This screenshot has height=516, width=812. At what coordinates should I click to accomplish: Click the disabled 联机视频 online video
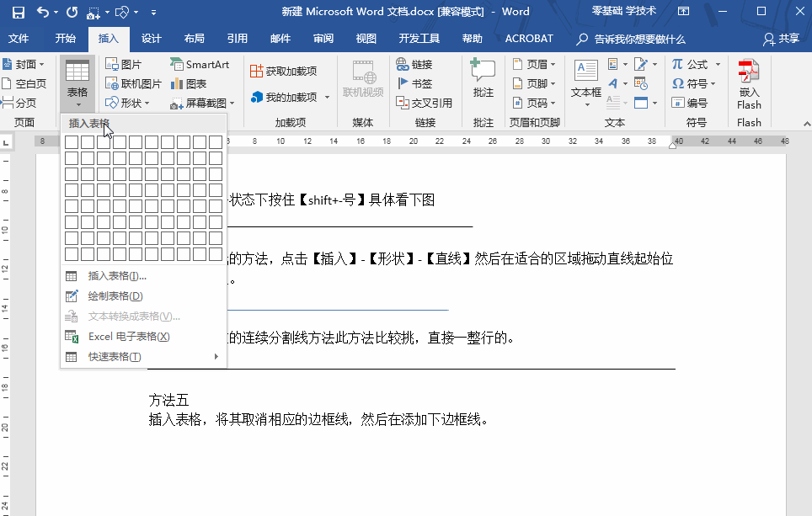point(363,78)
